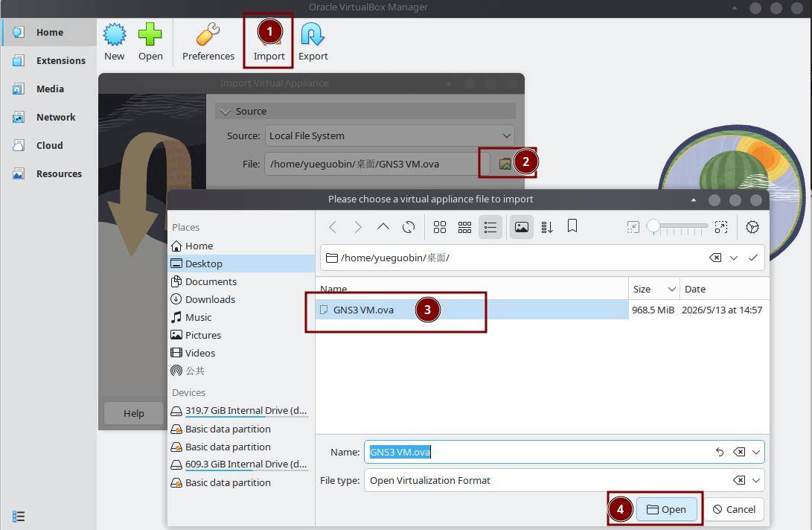The image size is (812, 530).
Task: Click Help in the Import Virtual Appliance dialog
Action: (x=134, y=413)
